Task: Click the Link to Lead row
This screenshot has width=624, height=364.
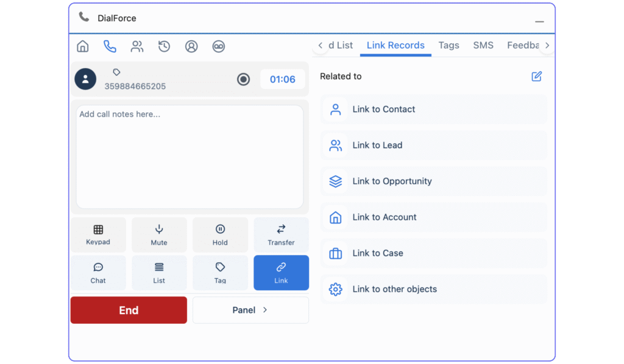Action: click(x=434, y=145)
